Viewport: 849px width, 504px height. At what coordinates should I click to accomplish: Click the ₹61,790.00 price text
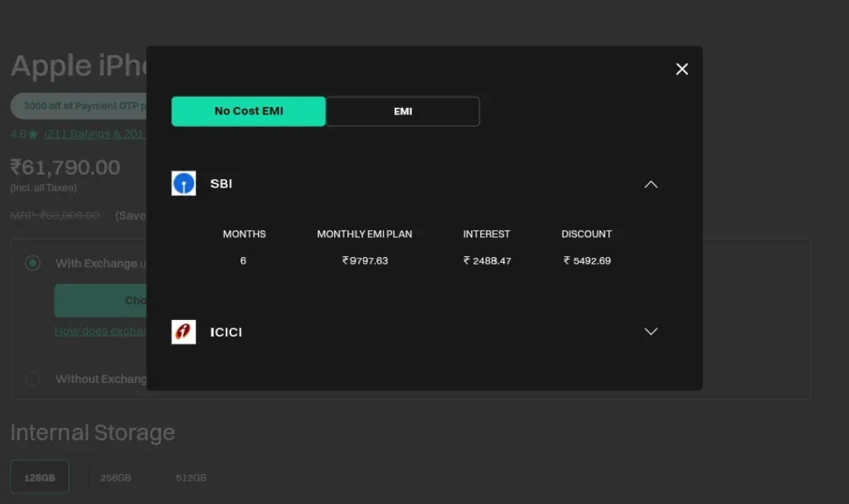coord(65,167)
